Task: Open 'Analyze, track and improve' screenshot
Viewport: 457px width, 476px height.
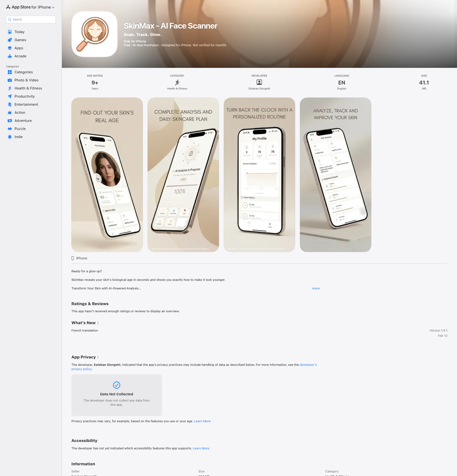Action: point(335,175)
